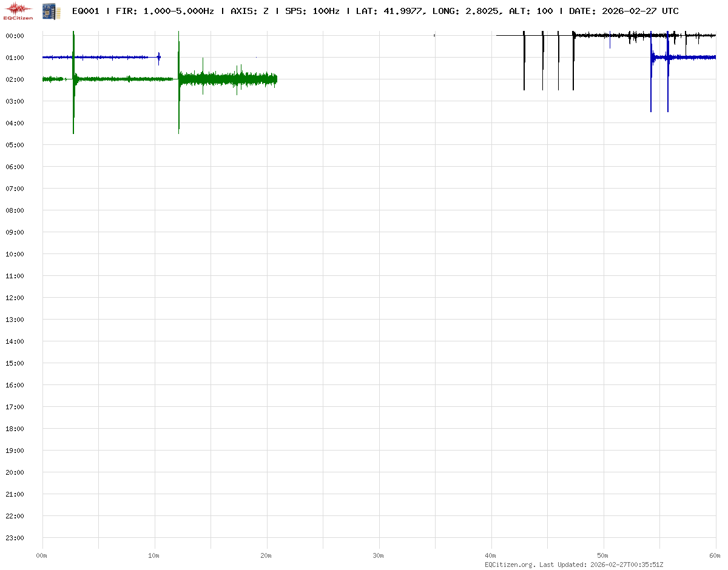Click the FIR 1.000-5.000Hz filter label
The height and width of the screenshot is (570, 728).
[164, 11]
